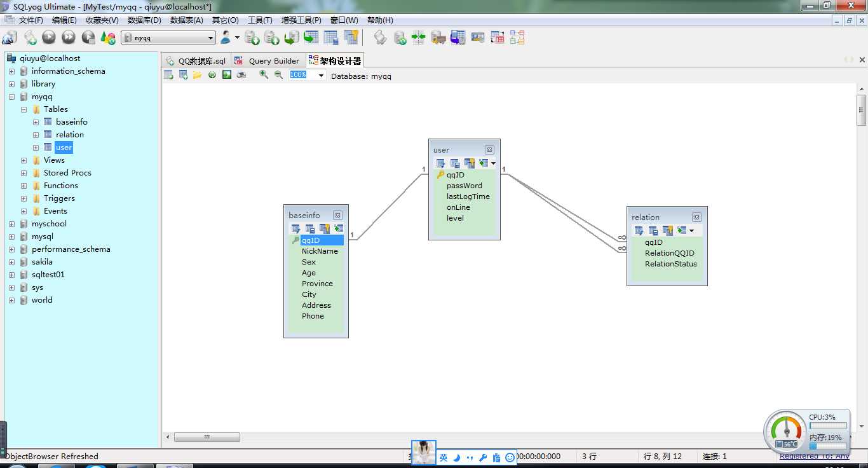Click the printer icon in designer toolbar
Screen dimensions: 868x468
(x=241, y=75)
